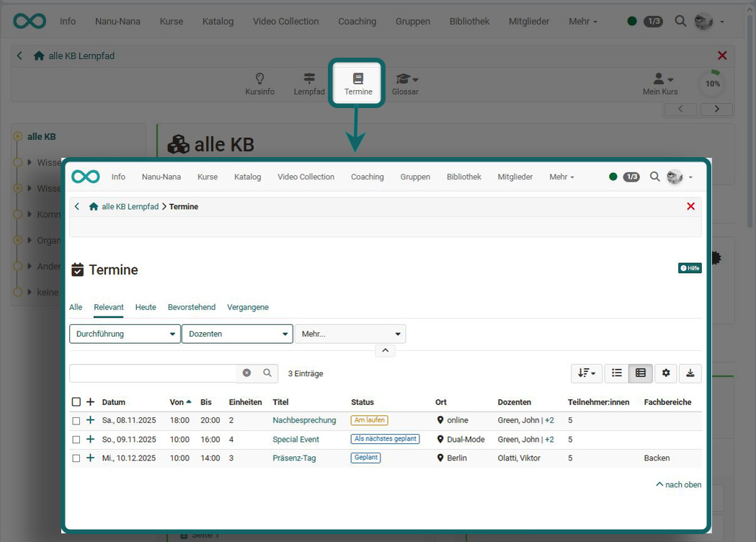Open Kursinfo via its toolbar icon
The width and height of the screenshot is (756, 542).
click(259, 81)
